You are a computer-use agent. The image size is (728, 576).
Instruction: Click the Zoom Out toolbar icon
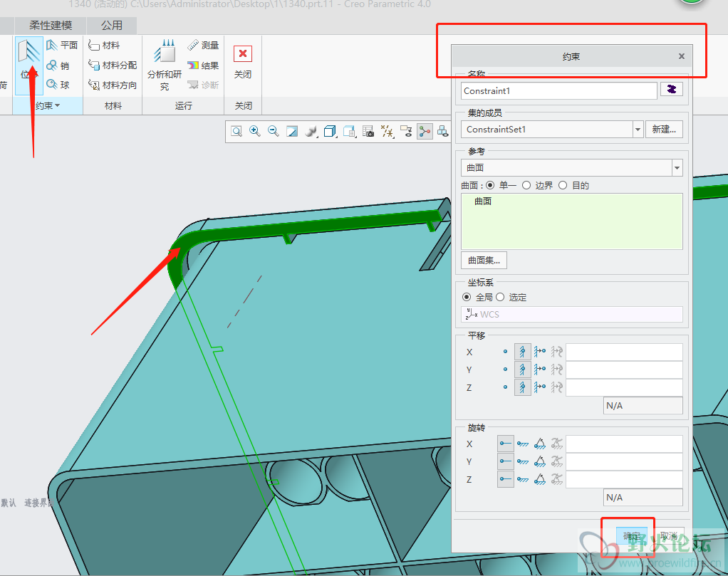(274, 131)
